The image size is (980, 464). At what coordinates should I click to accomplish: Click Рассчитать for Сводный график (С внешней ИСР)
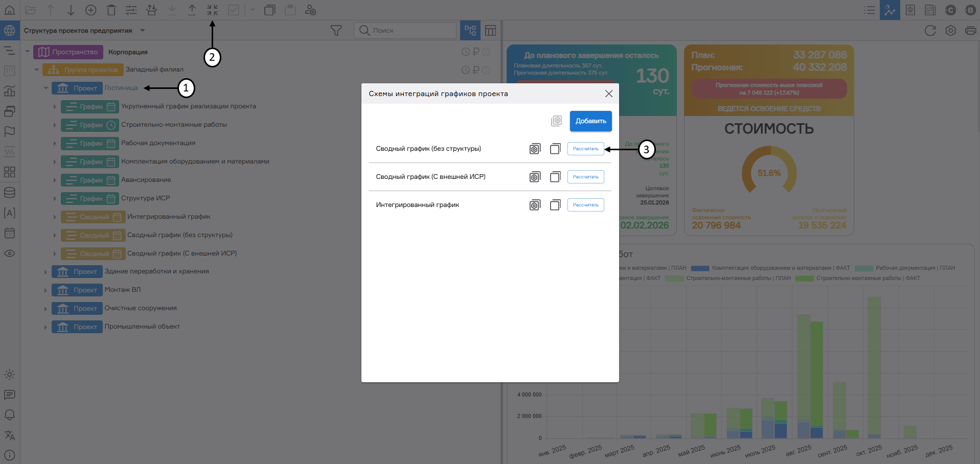point(585,177)
